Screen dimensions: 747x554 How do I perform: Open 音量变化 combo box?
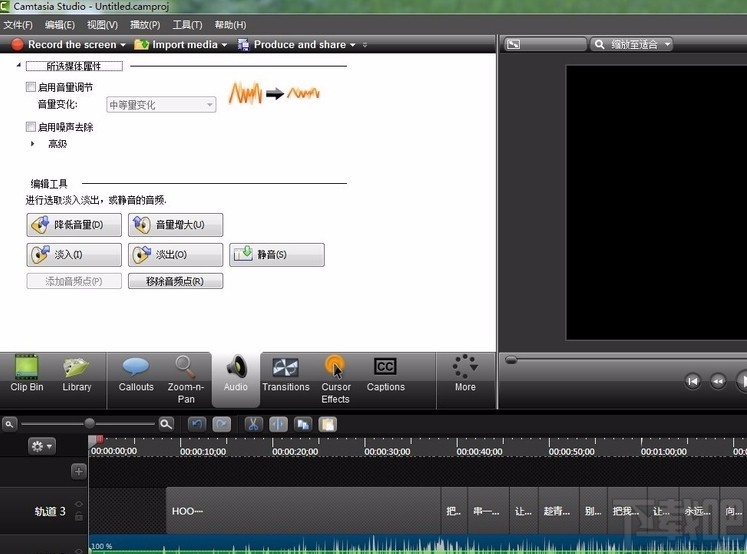[161, 105]
